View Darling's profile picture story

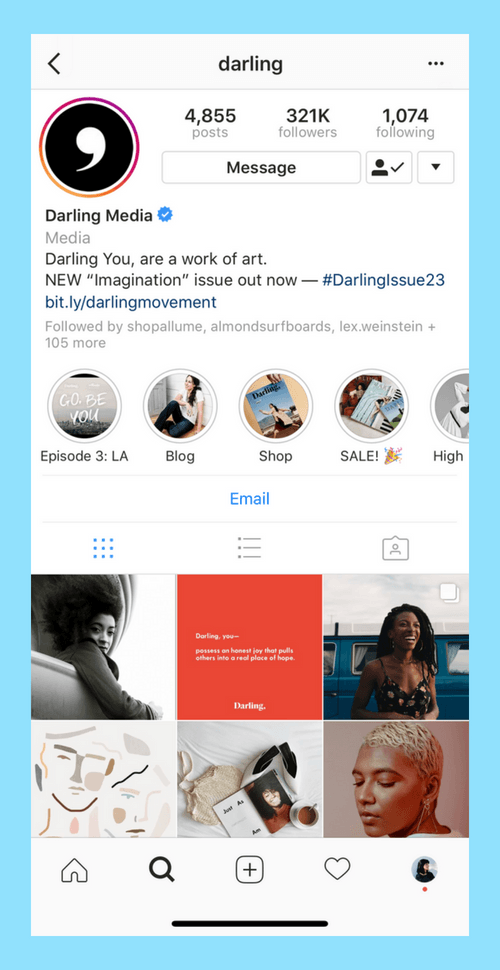coord(89,147)
